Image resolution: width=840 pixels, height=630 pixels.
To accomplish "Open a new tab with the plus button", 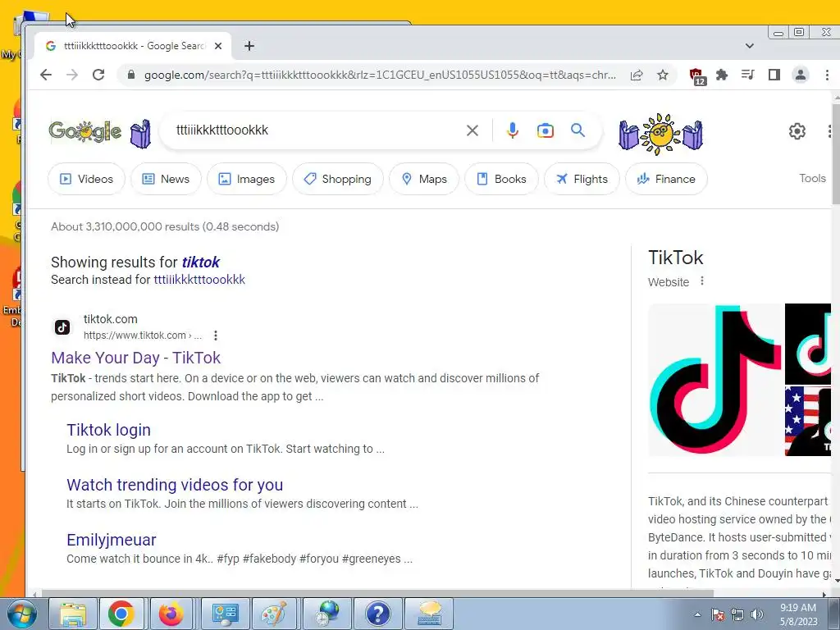I will 249,46.
